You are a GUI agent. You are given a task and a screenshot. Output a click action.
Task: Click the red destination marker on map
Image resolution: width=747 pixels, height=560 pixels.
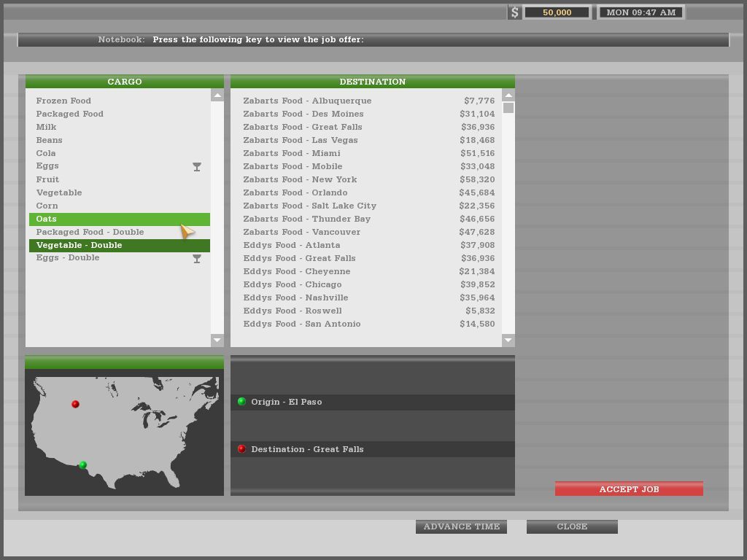click(75, 404)
